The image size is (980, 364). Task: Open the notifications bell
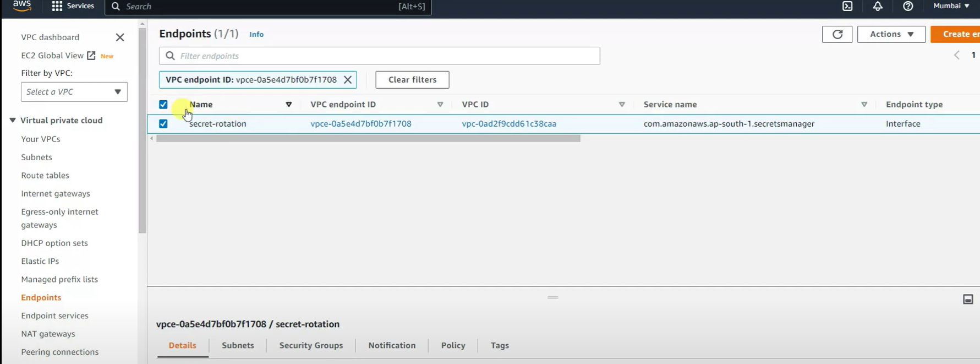pyautogui.click(x=878, y=6)
